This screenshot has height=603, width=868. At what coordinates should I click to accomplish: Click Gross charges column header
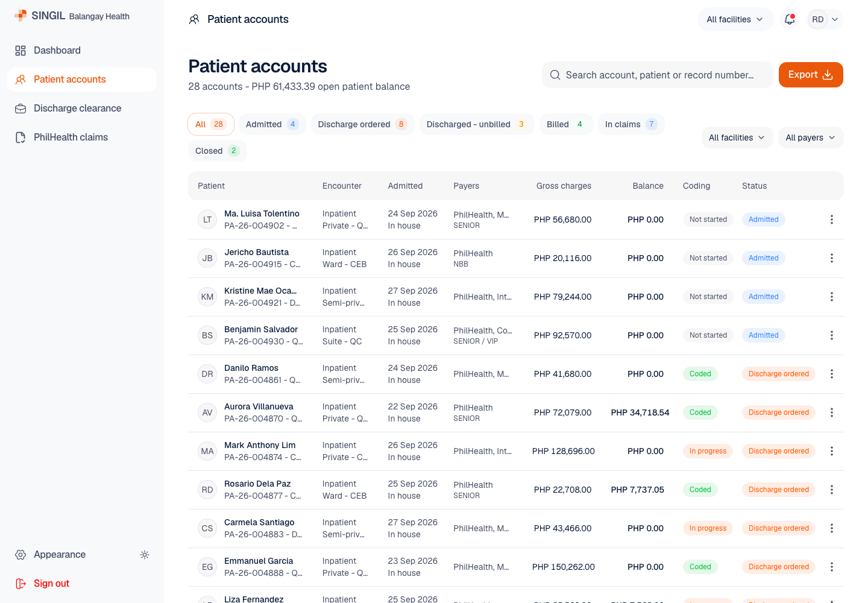point(564,186)
